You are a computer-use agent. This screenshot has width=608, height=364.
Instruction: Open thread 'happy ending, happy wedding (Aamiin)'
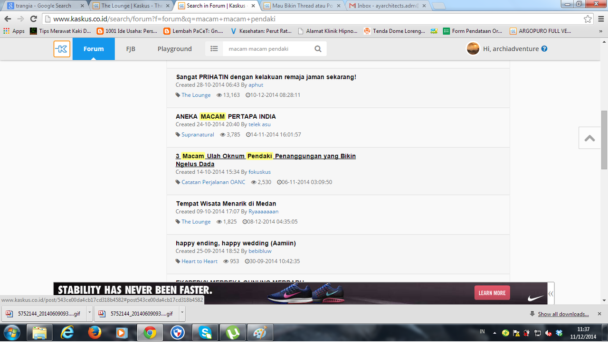tap(236, 243)
